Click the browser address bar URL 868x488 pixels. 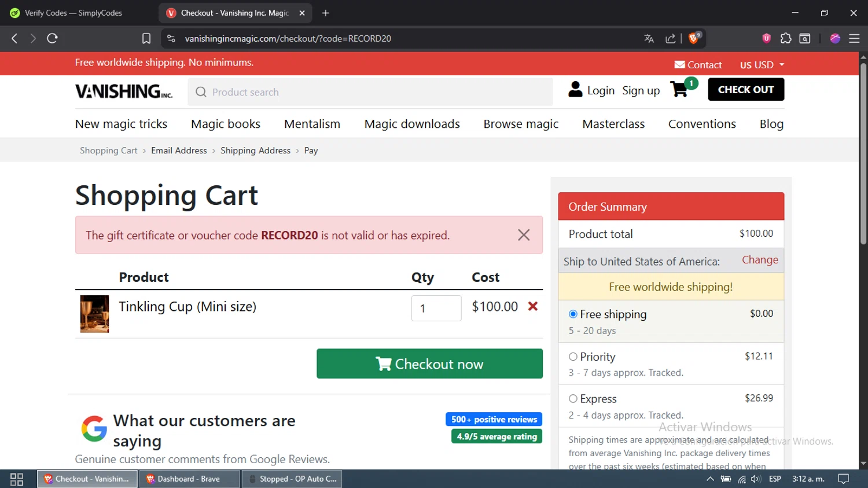pyautogui.click(x=288, y=38)
